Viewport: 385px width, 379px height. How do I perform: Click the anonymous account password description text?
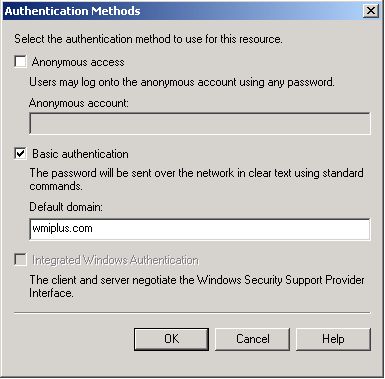point(182,82)
